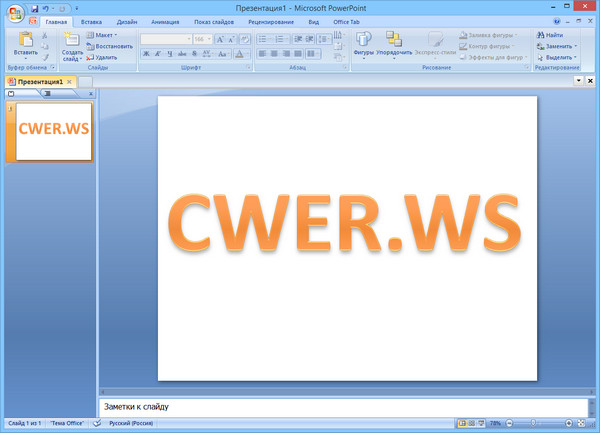Click the zoom slider handle
This screenshot has height=433, width=600.
(533, 423)
